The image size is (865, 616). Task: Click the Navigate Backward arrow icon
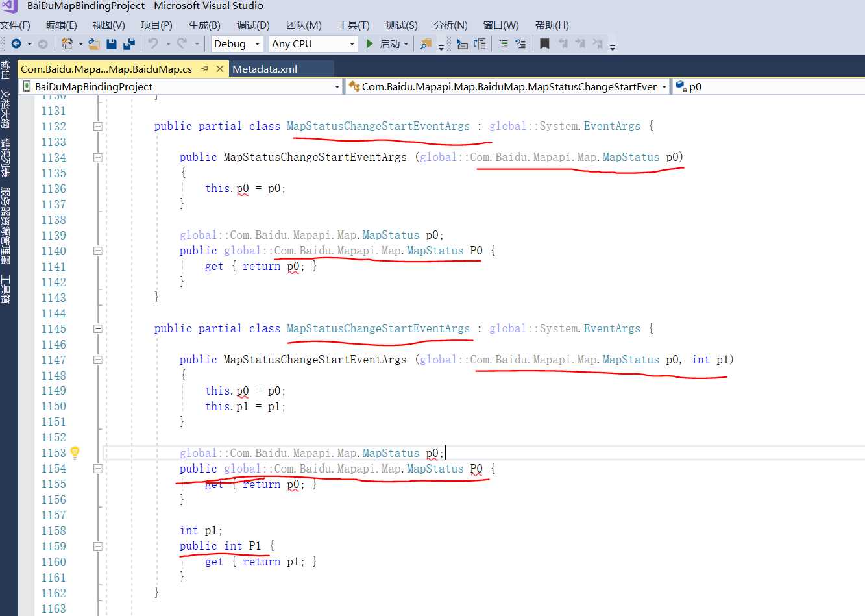pyautogui.click(x=16, y=43)
